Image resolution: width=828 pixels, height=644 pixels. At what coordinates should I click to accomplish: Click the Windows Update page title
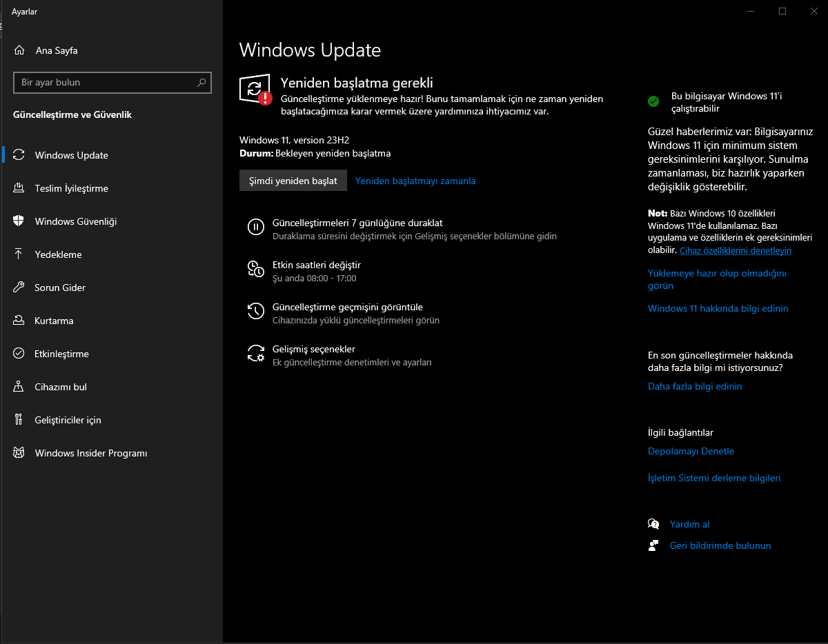click(310, 50)
